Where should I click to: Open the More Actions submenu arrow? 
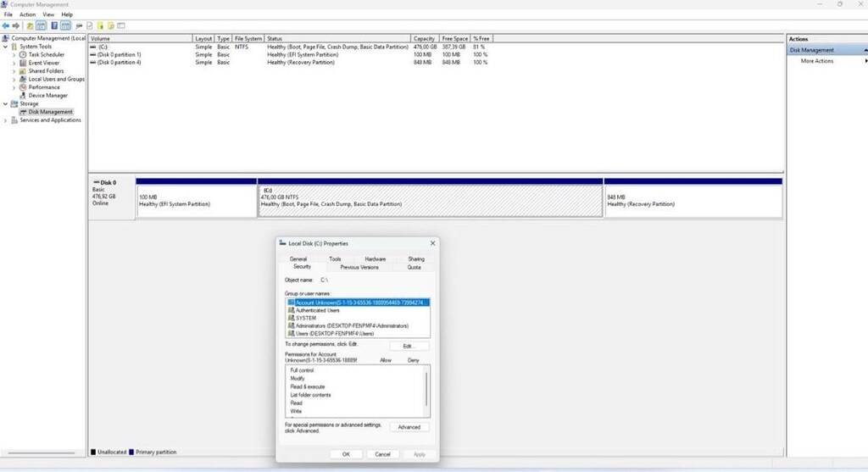[865, 61]
